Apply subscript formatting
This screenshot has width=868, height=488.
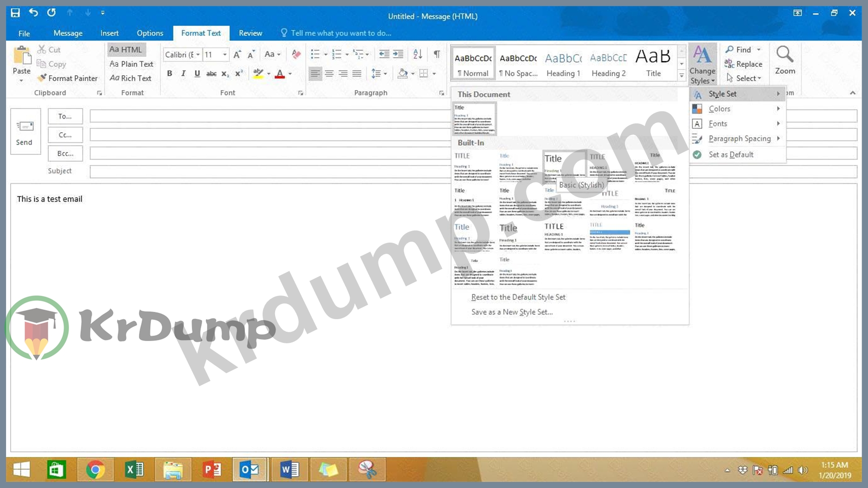[x=225, y=74]
